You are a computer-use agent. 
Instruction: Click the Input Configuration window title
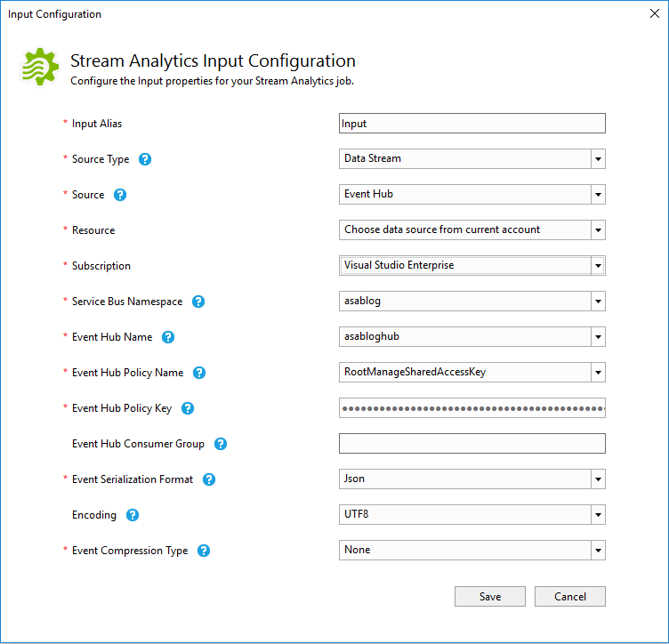click(x=54, y=14)
